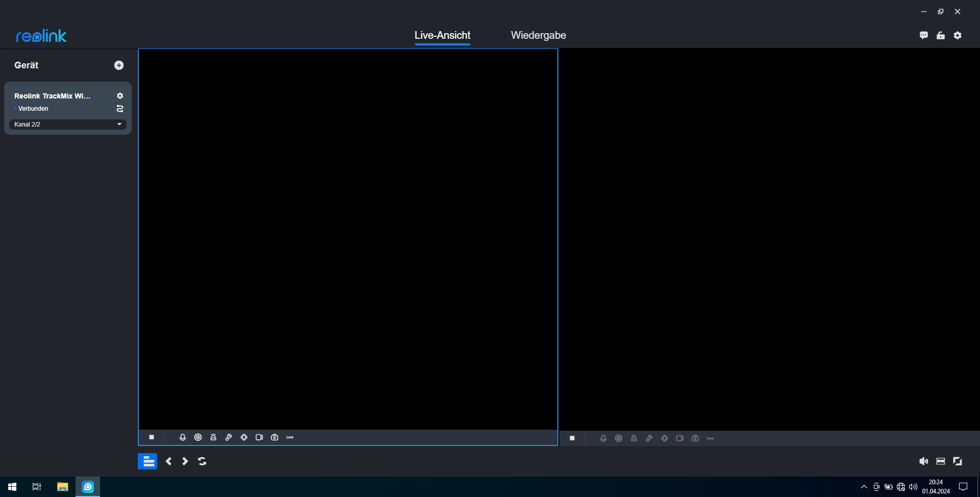Click the Verbunden status text

(33, 109)
